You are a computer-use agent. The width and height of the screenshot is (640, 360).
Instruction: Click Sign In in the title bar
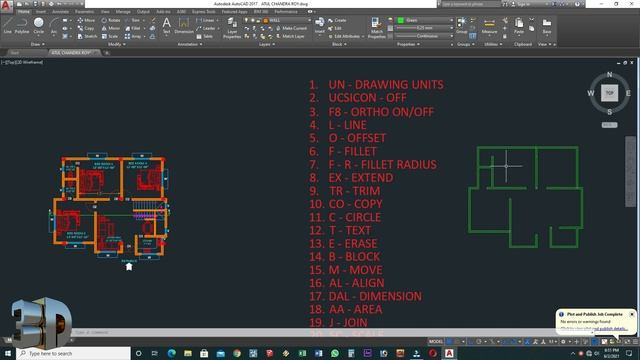[x=522, y=4]
